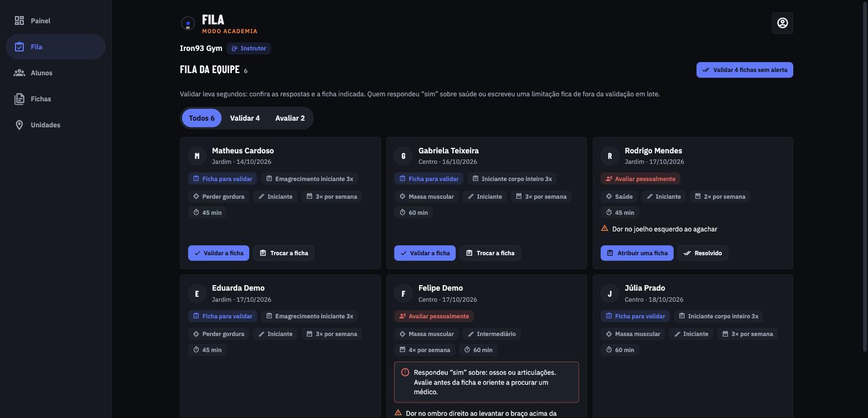Click the Fichas documents icon in sidebar

point(19,99)
